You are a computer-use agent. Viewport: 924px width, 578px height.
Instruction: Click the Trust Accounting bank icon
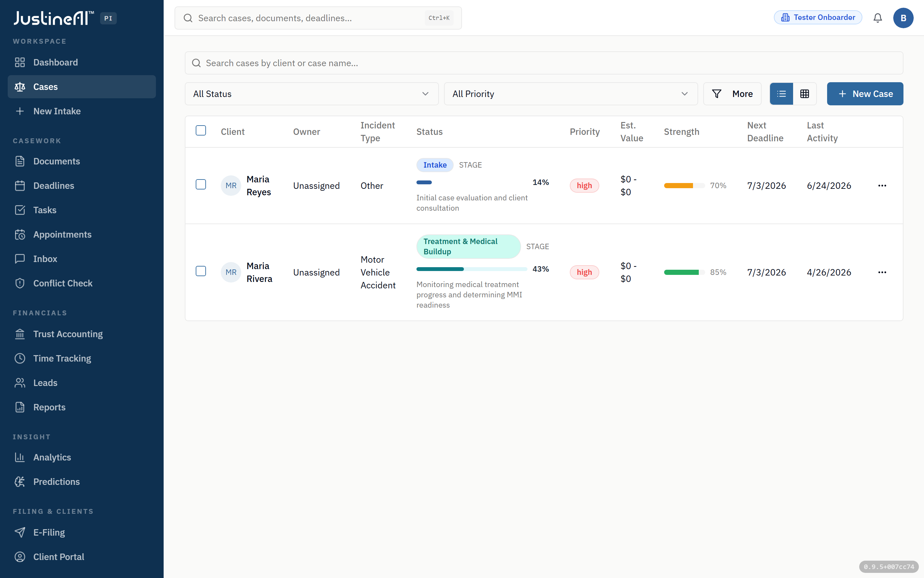(x=20, y=334)
